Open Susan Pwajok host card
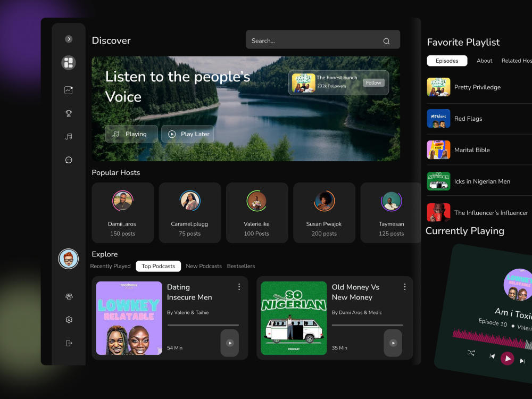Screen dimensions: 532x399 (324, 213)
